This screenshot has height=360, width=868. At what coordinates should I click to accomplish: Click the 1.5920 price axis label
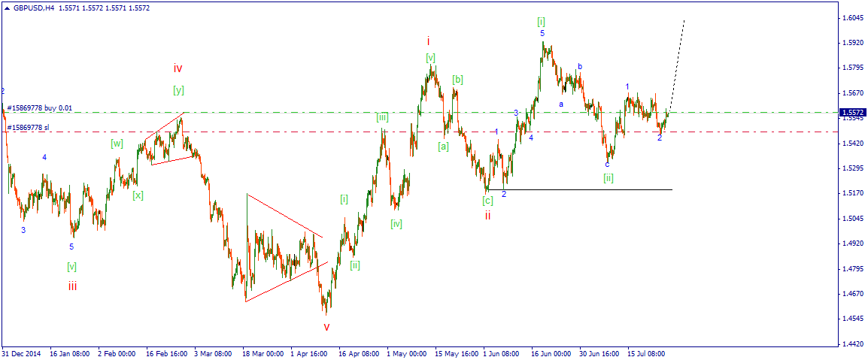click(852, 43)
